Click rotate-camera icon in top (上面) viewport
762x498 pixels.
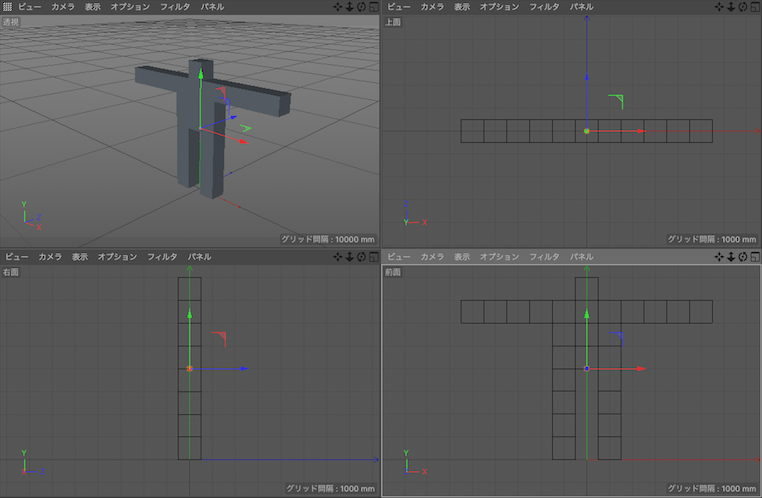click(743, 7)
